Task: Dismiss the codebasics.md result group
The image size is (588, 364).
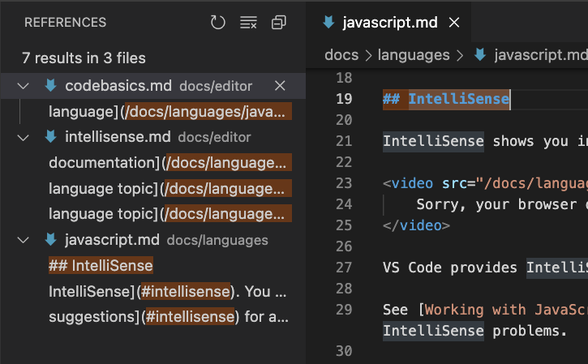Action: (x=280, y=86)
